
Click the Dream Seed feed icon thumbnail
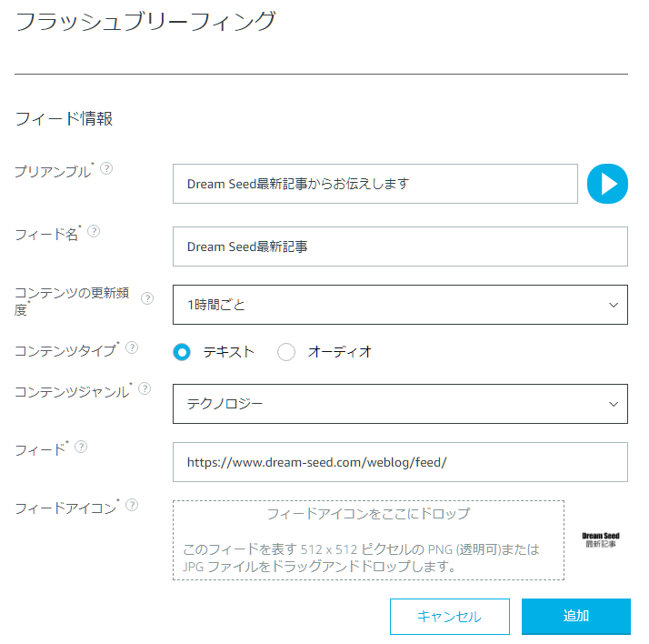[x=601, y=540]
